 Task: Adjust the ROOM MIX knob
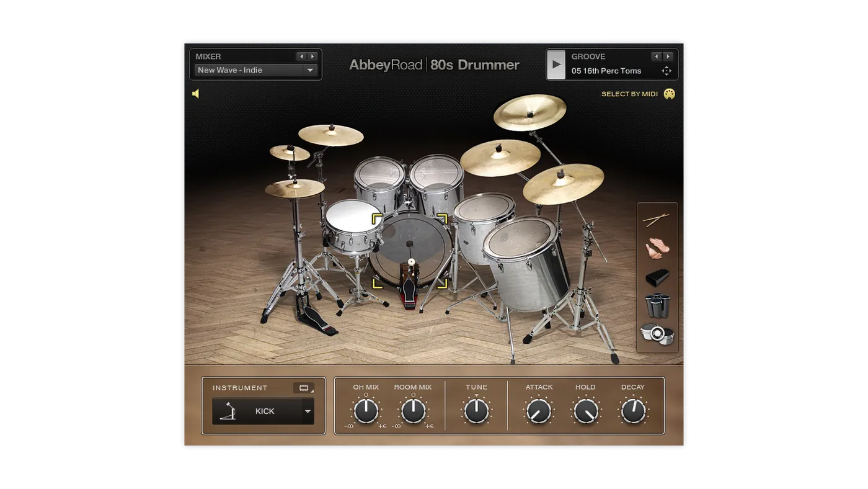pyautogui.click(x=413, y=411)
